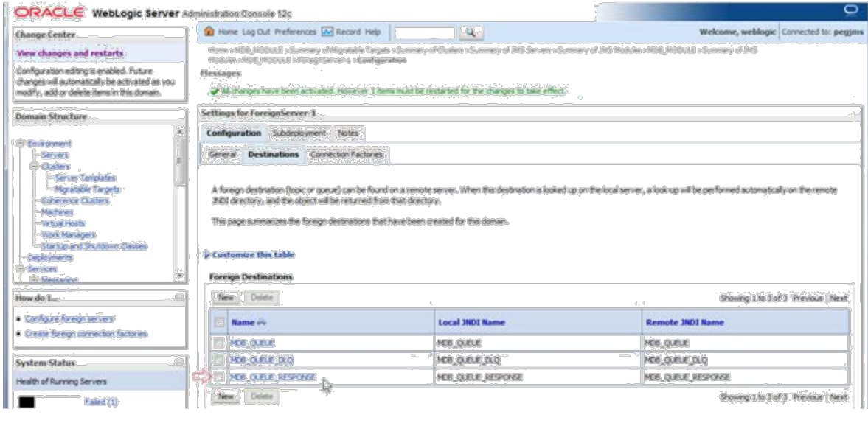The width and height of the screenshot is (868, 423).
Task: Open Help from the toolbar
Action: pyautogui.click(x=372, y=32)
